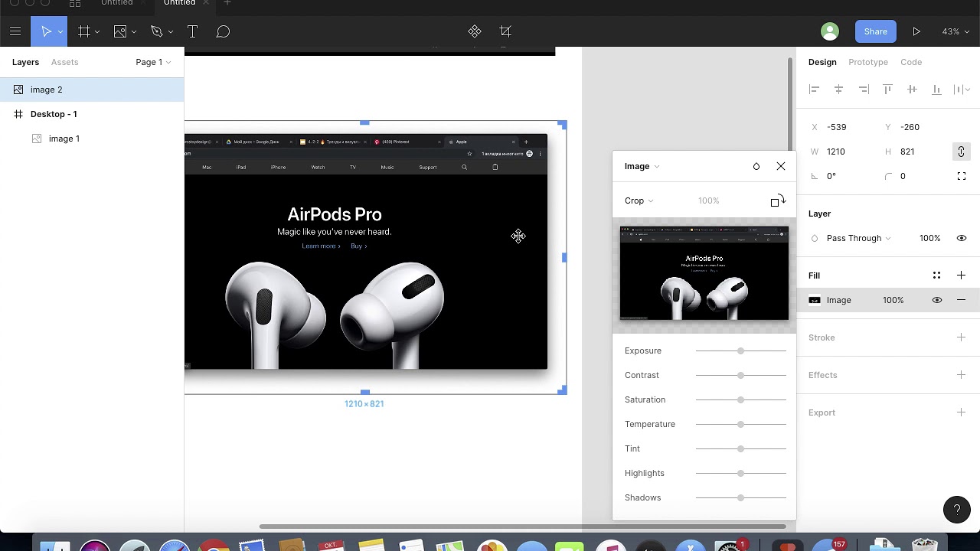Open the fill Style grid icon
This screenshot has width=980, height=551.
click(936, 275)
